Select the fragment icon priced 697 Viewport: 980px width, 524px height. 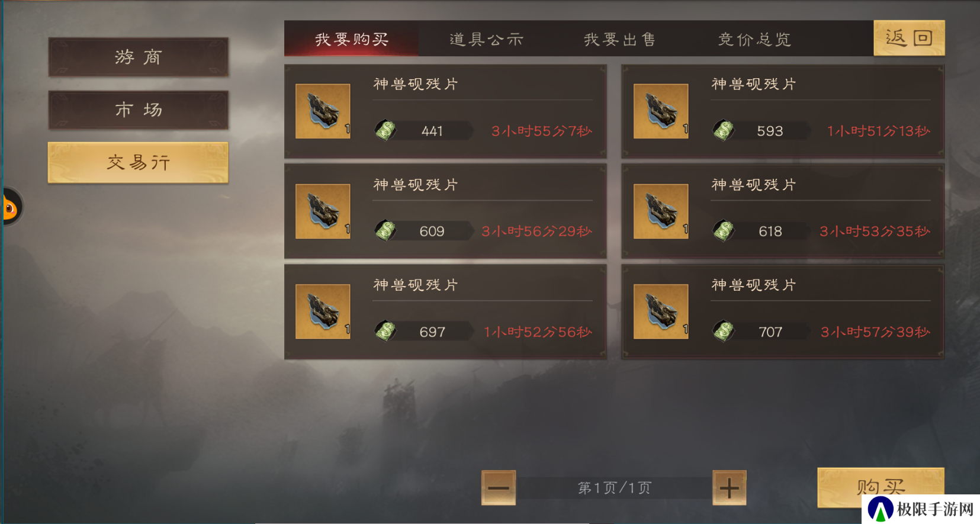tap(323, 311)
